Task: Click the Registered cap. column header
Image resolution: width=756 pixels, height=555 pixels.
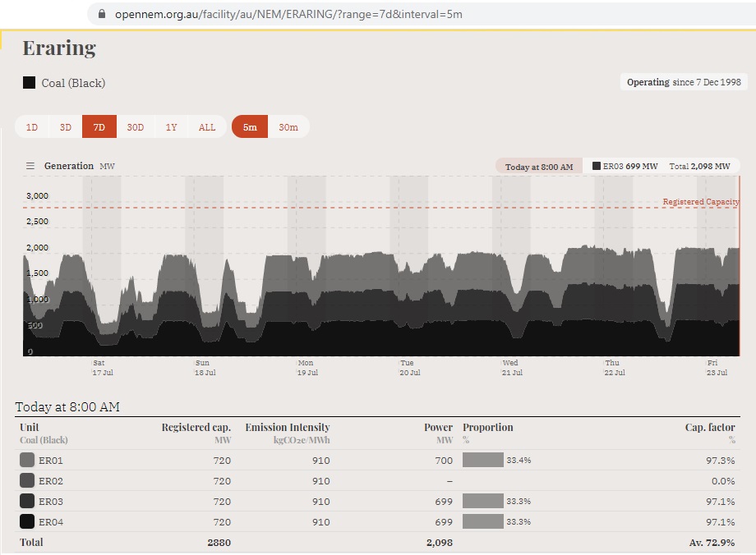Action: tap(196, 427)
